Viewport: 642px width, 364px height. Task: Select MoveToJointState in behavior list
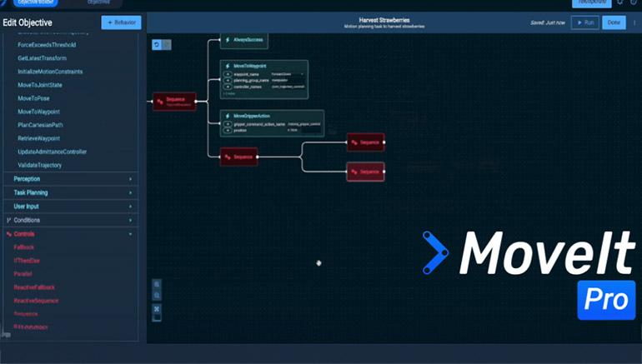pyautogui.click(x=40, y=85)
